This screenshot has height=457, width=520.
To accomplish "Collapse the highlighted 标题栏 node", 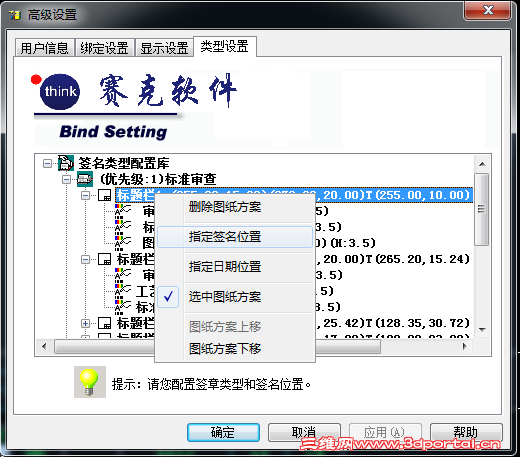I will 85,195.
